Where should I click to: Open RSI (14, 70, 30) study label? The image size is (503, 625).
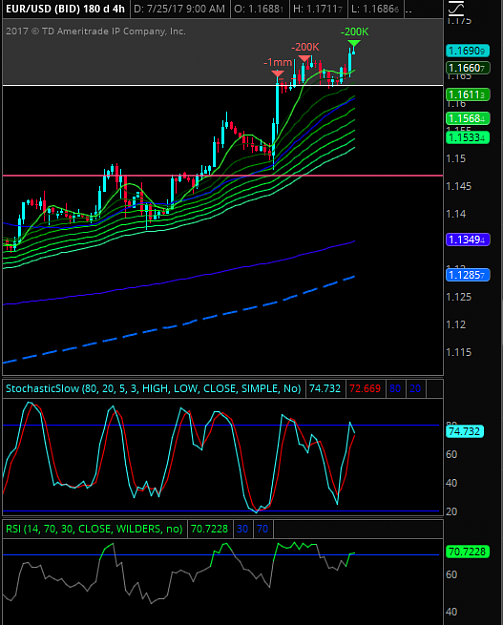pyautogui.click(x=94, y=529)
